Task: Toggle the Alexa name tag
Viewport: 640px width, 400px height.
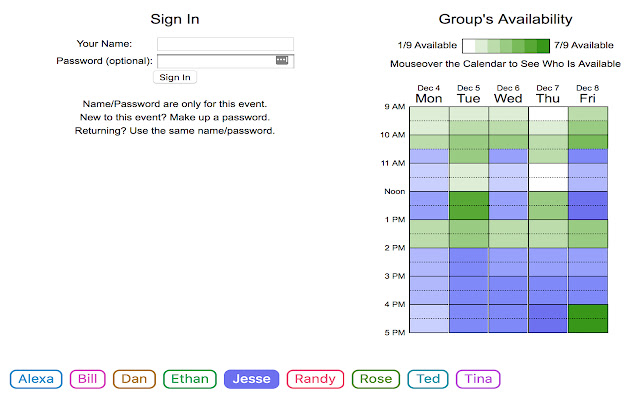Action: [36, 379]
